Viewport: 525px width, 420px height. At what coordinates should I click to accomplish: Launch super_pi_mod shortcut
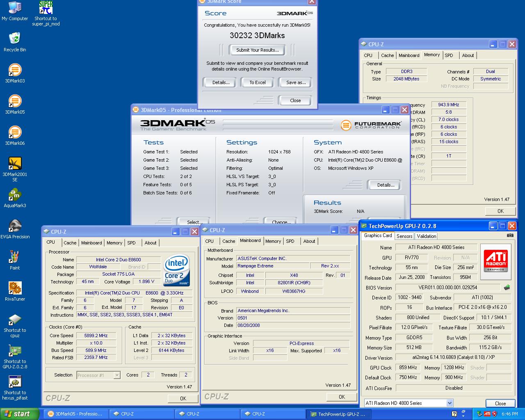[46, 14]
